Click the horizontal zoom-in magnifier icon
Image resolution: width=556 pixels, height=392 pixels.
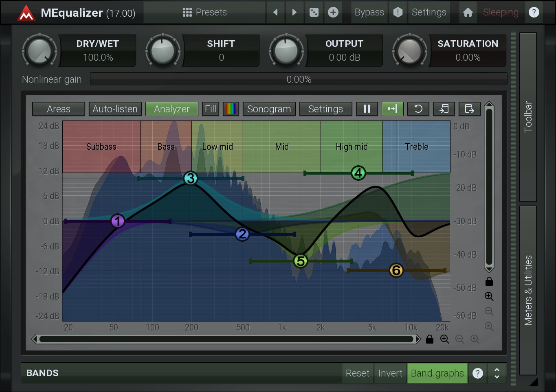[x=444, y=339]
